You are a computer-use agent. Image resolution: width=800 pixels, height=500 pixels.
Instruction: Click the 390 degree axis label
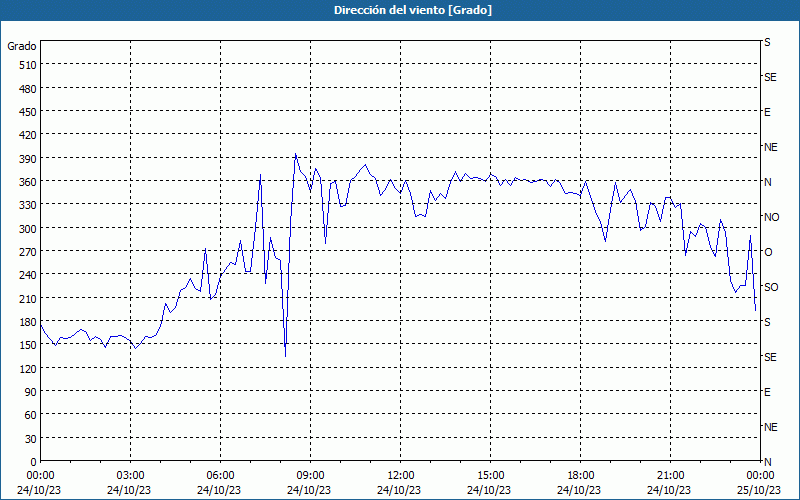click(29, 159)
